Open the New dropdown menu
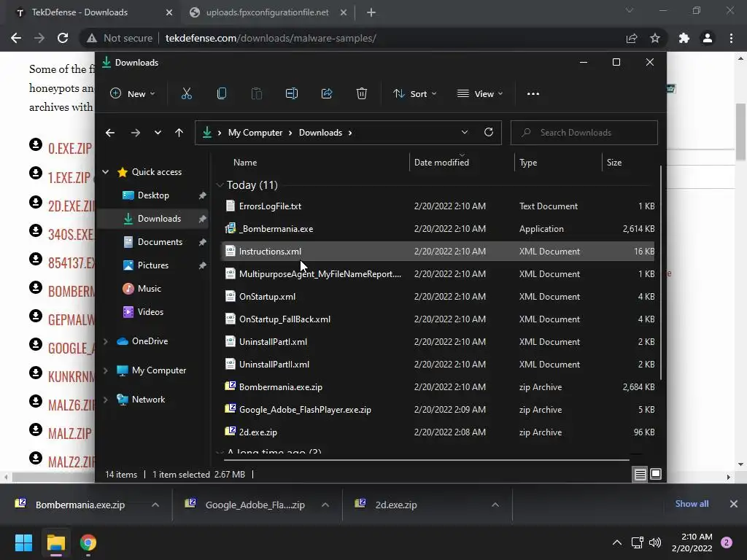747x560 pixels. coord(133,94)
